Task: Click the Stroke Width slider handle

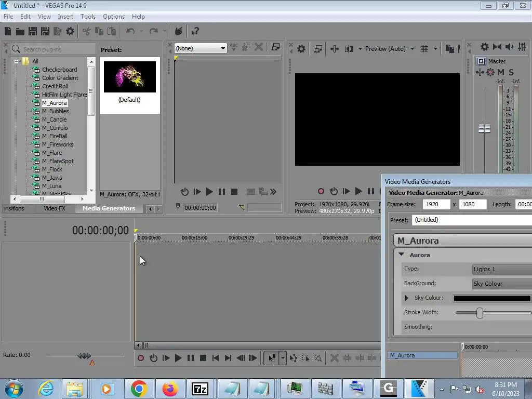Action: (x=480, y=313)
